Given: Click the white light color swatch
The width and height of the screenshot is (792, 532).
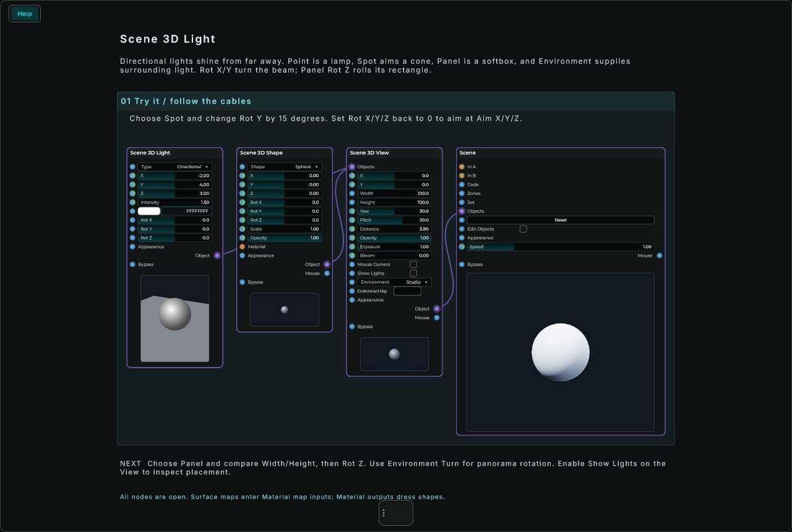Looking at the screenshot, I should tap(149, 211).
